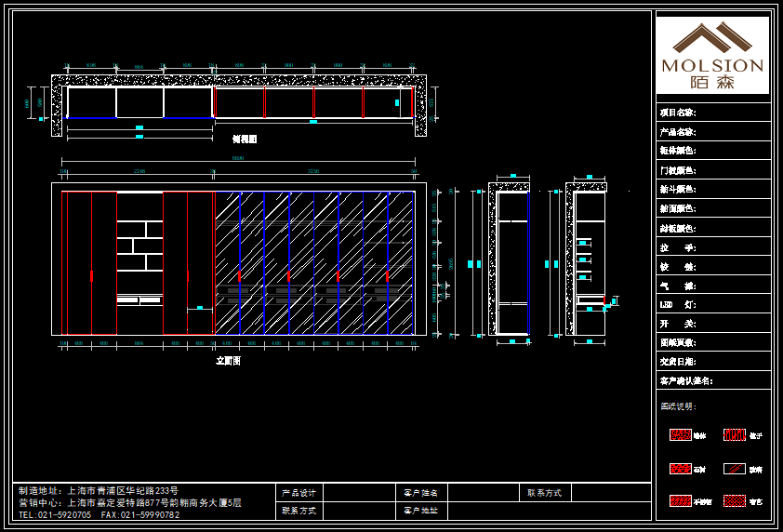The image size is (783, 532).
Task: Click the 客户确认签名 signature field
Action: (712, 381)
